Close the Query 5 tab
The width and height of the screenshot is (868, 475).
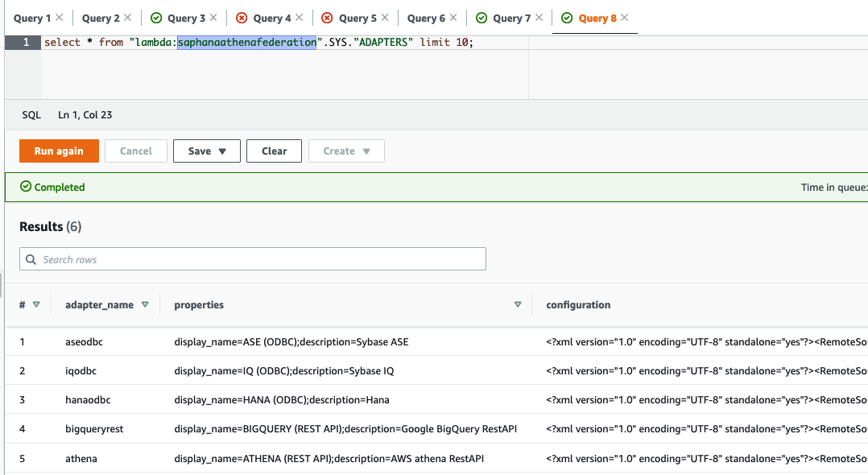click(385, 18)
